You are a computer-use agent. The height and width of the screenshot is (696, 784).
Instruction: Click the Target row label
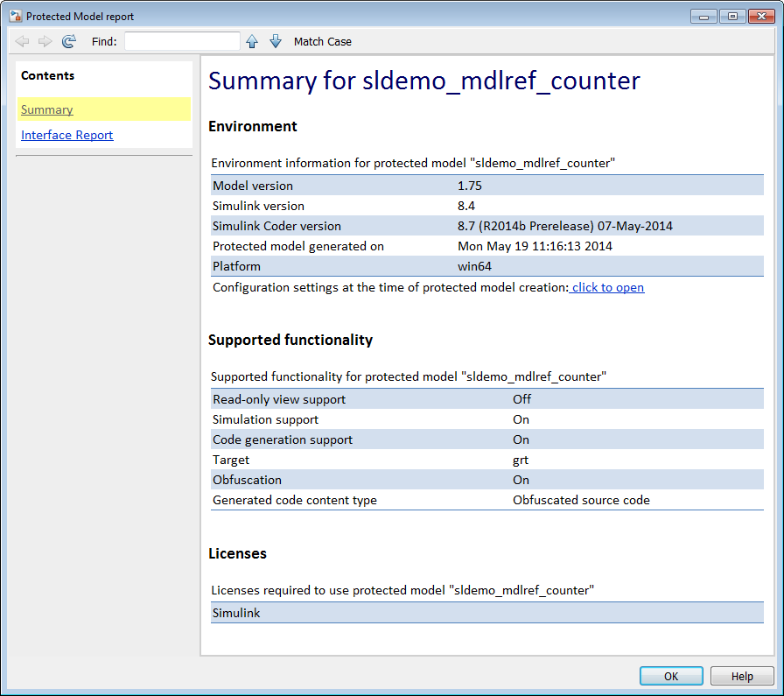231,460
